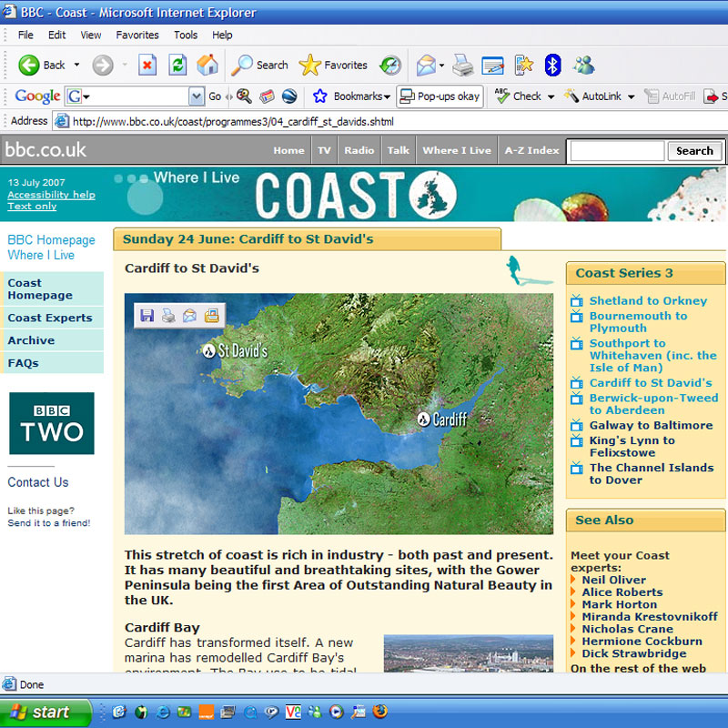Click the Stop button in IE toolbar
Viewport: 728px width, 728px height.
coord(147,65)
